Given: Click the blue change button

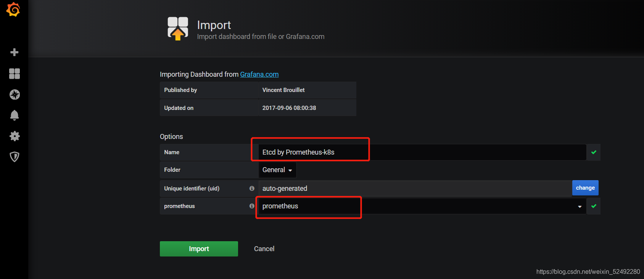Looking at the screenshot, I should 585,188.
